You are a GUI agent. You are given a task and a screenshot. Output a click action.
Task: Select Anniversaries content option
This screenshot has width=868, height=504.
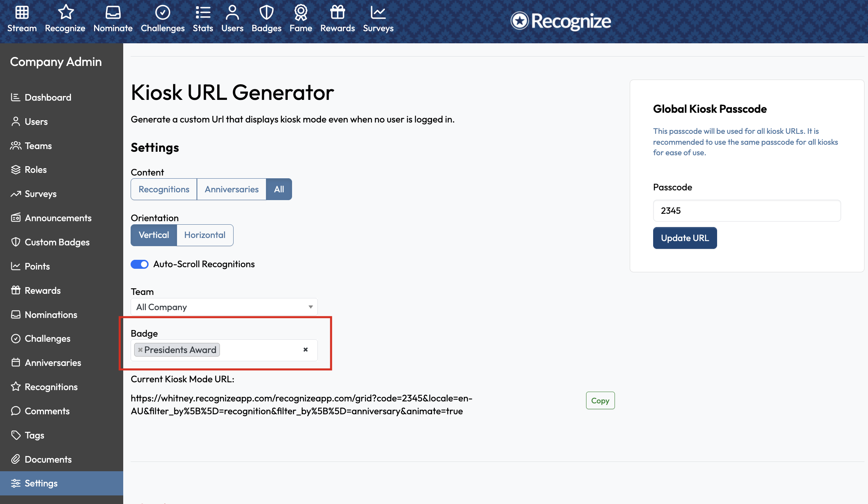[232, 190]
